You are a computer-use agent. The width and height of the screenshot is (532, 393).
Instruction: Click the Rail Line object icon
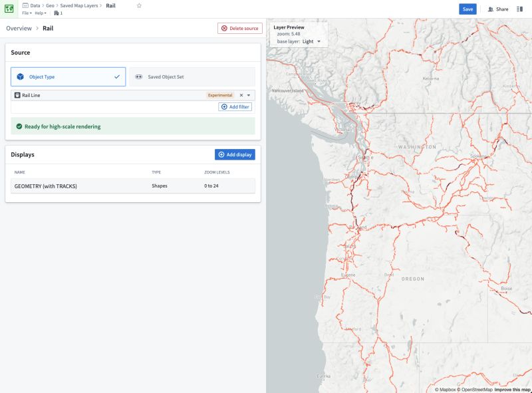pyautogui.click(x=17, y=95)
